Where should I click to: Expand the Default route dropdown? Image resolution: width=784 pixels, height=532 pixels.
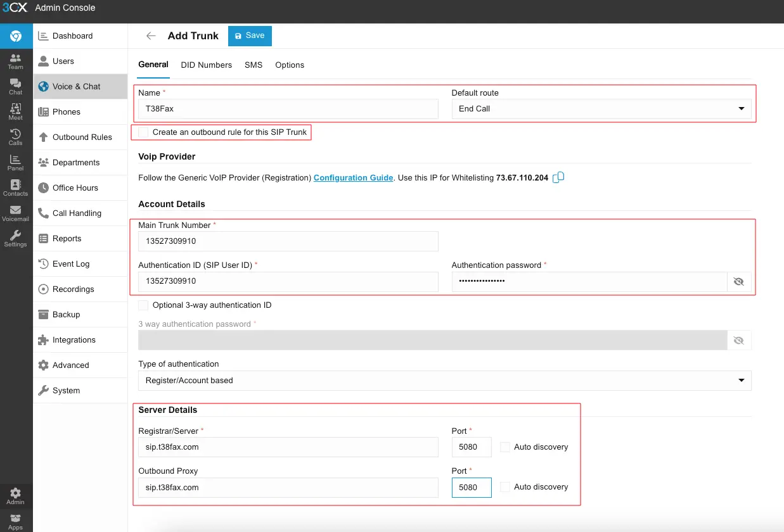[601, 109]
